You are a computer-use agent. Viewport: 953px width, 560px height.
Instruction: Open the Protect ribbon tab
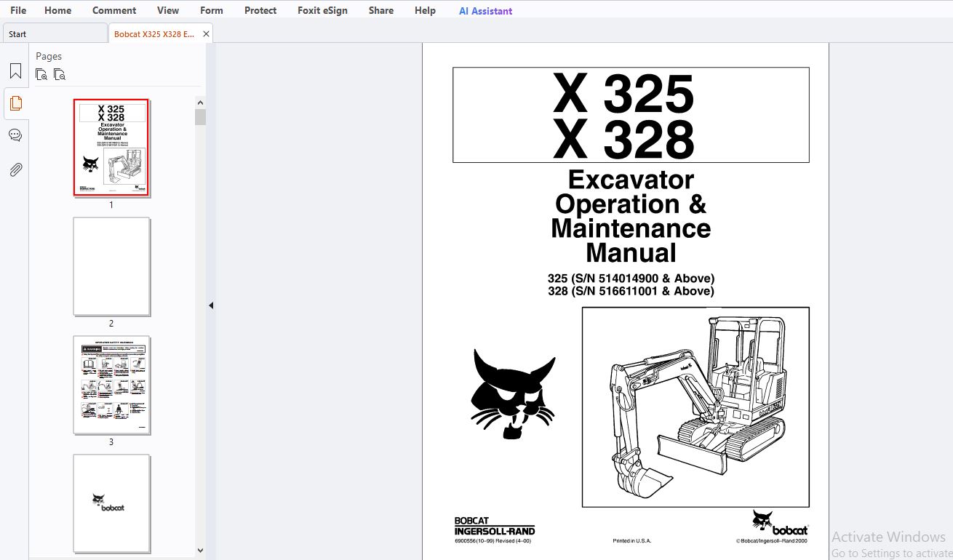point(260,10)
